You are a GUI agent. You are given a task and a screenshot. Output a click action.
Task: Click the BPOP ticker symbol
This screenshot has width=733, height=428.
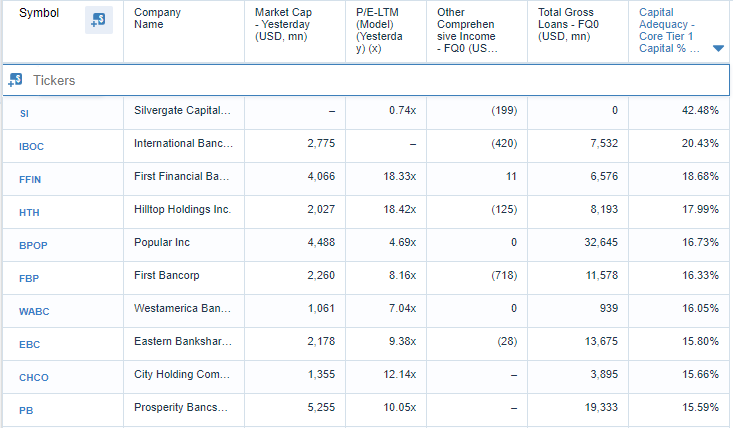click(33, 245)
